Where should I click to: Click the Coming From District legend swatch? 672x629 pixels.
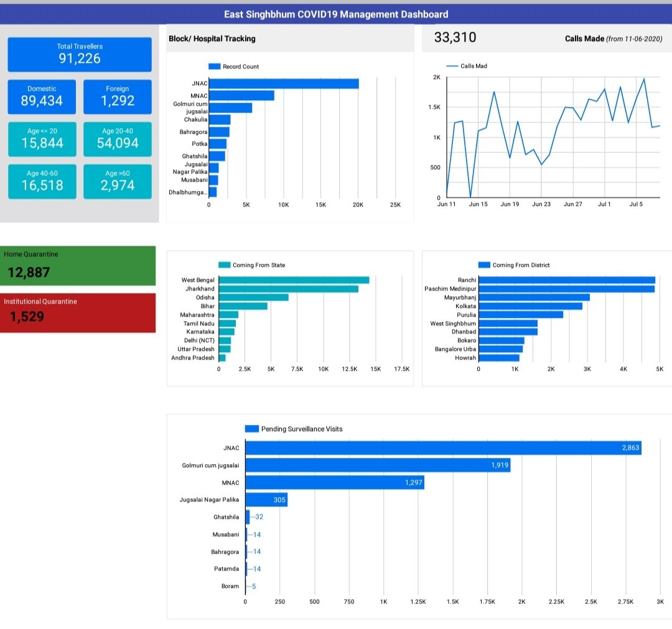pos(484,265)
